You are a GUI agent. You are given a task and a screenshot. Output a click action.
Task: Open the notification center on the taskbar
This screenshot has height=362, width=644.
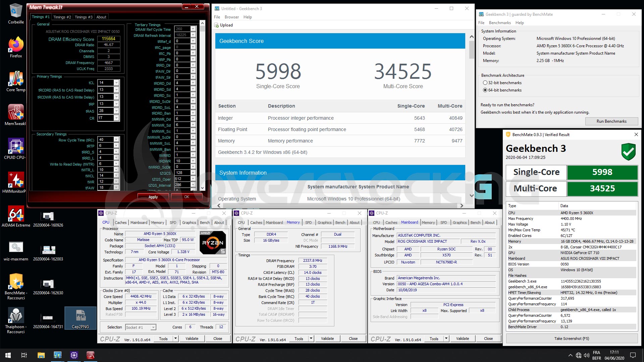point(633,355)
